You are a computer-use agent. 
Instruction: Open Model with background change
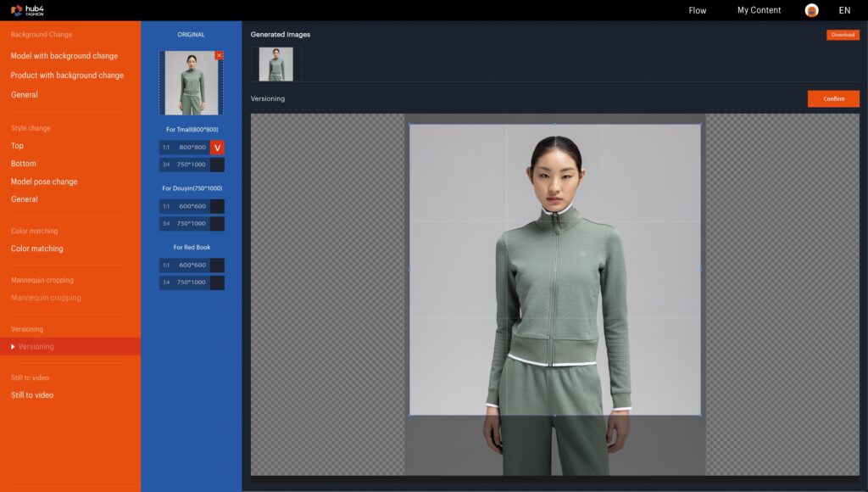(x=64, y=56)
